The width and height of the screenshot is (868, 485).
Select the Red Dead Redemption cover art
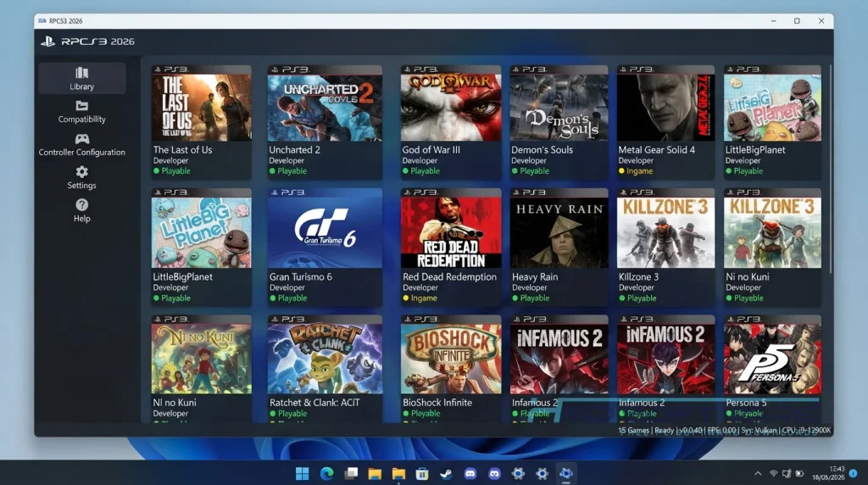coord(451,232)
